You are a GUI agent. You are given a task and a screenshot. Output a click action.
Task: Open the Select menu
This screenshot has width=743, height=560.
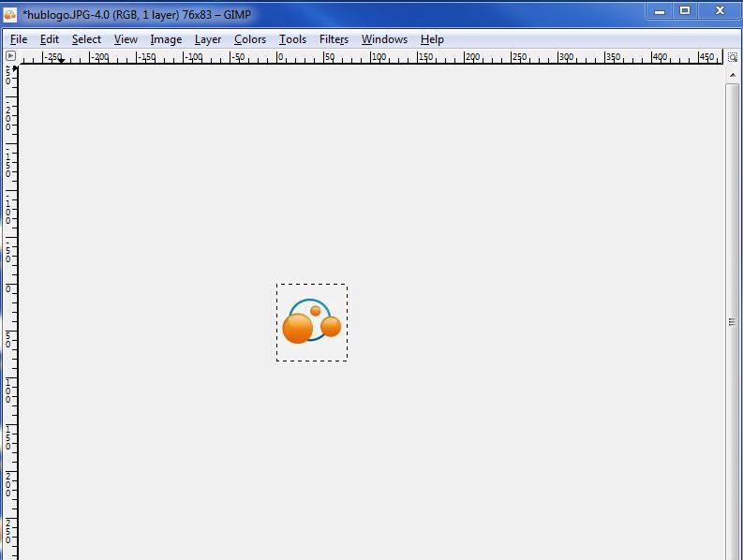86,39
